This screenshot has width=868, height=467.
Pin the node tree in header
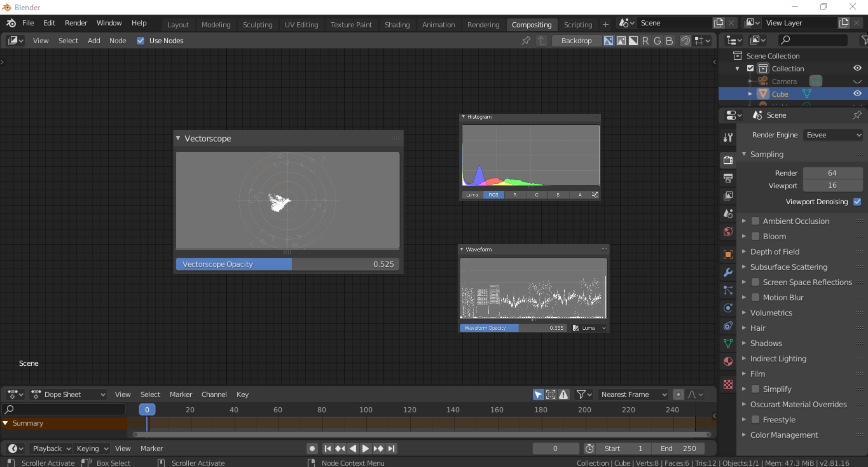(x=526, y=41)
